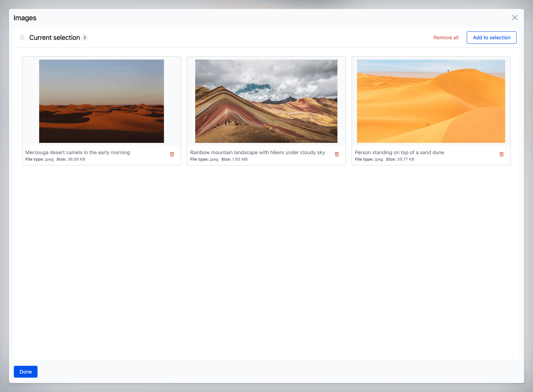Click Add to selection button
Screen dimensions: 533x392
point(492,38)
